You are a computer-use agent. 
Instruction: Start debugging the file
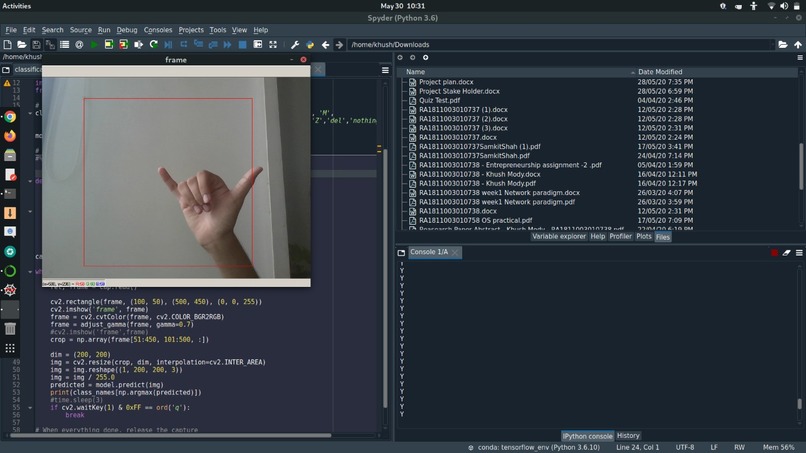tap(168, 45)
